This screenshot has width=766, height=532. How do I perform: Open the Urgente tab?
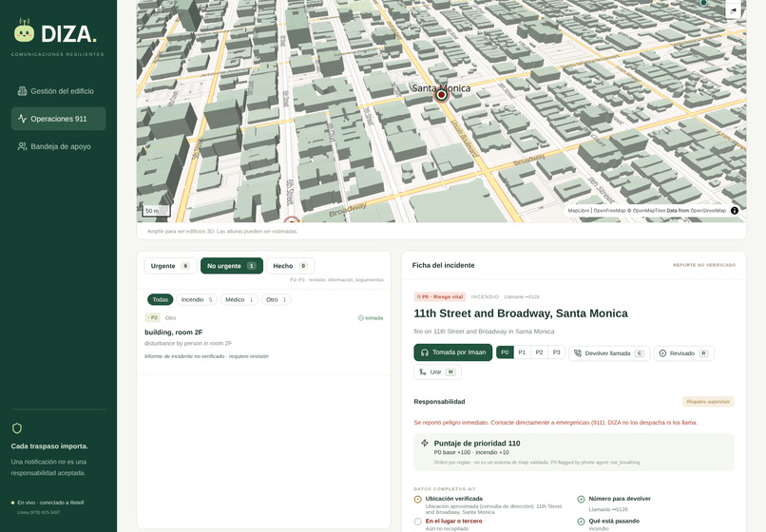coord(170,266)
